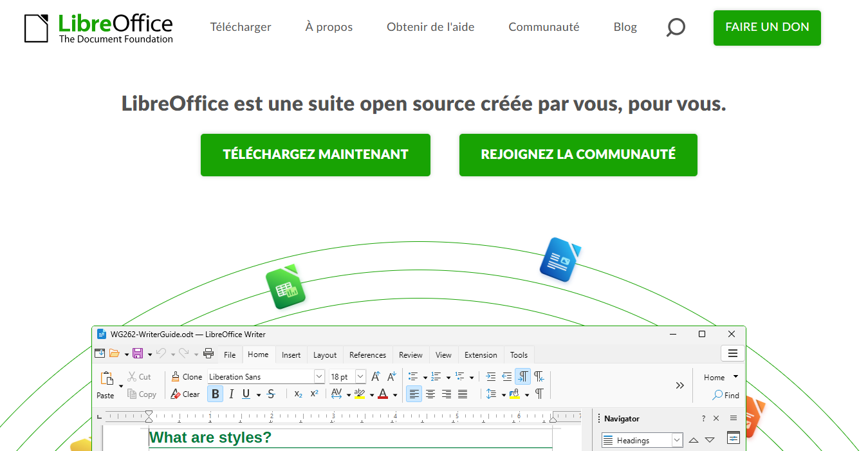
Task: Click the REJOIGNEZ LA COMMUNAUTÉ button
Action: [x=578, y=154]
